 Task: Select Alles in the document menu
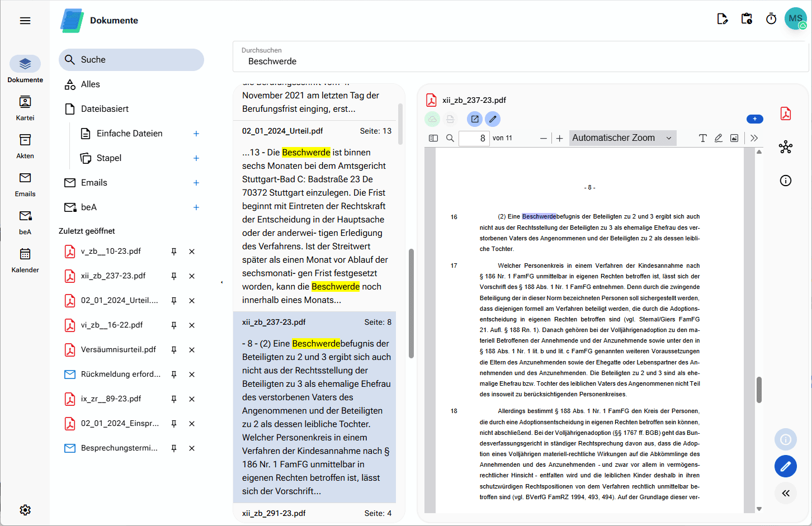point(131,84)
